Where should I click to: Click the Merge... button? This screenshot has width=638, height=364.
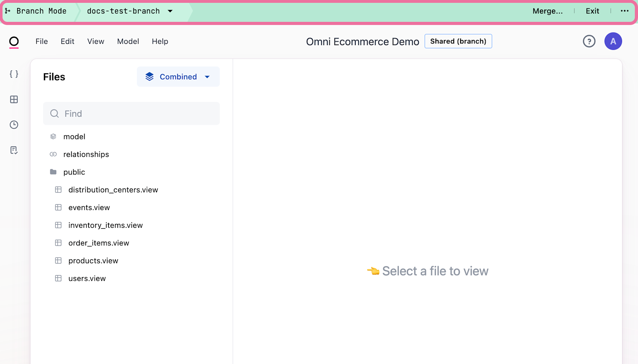pyautogui.click(x=547, y=11)
